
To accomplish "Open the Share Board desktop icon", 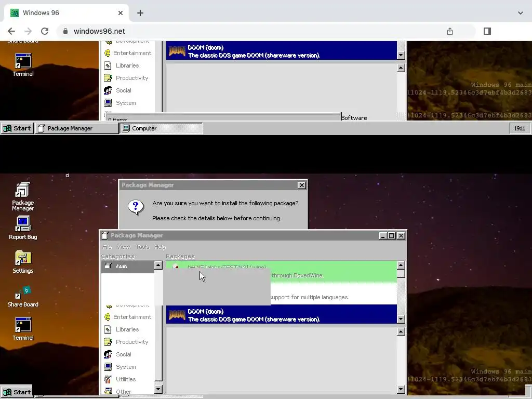I will (x=23, y=297).
